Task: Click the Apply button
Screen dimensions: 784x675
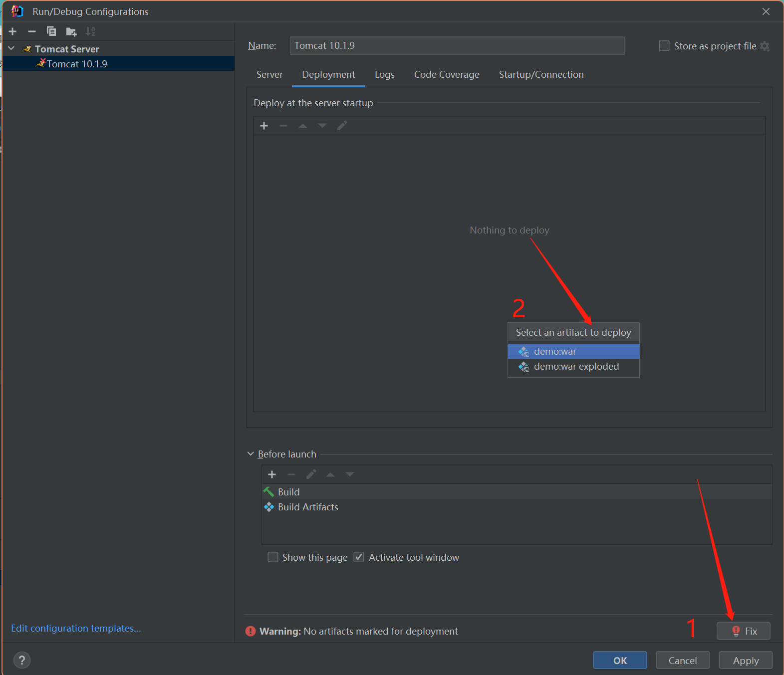Action: 746,661
